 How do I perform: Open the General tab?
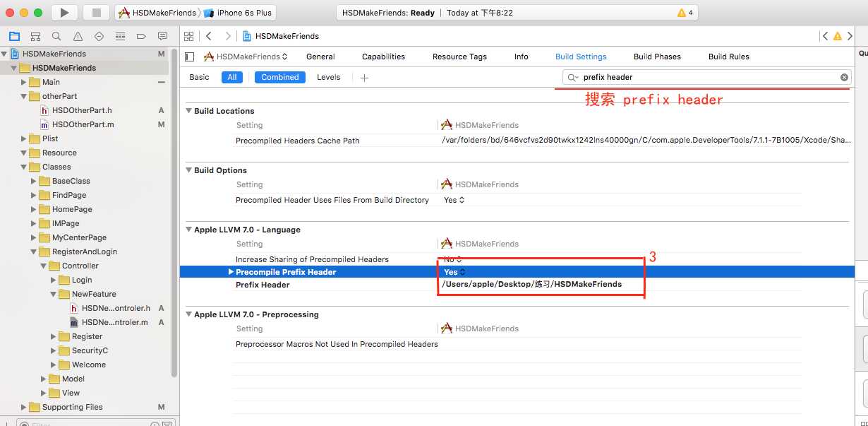[x=320, y=57]
